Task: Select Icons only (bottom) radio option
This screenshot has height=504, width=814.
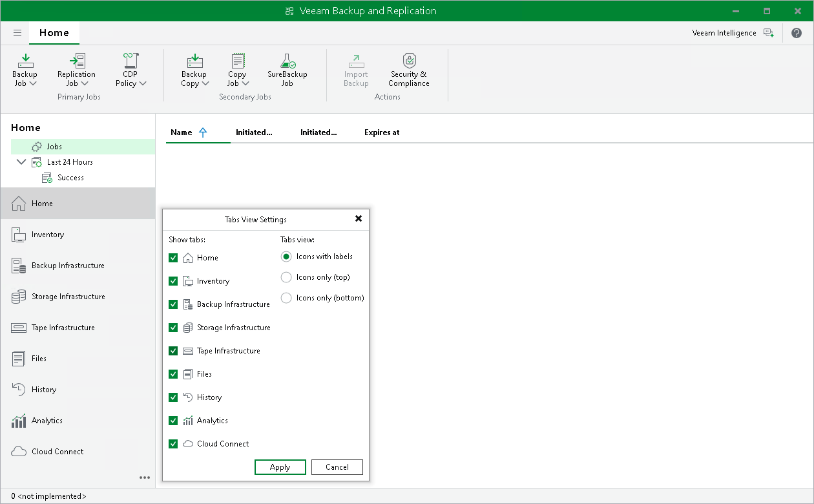Action: pos(286,298)
